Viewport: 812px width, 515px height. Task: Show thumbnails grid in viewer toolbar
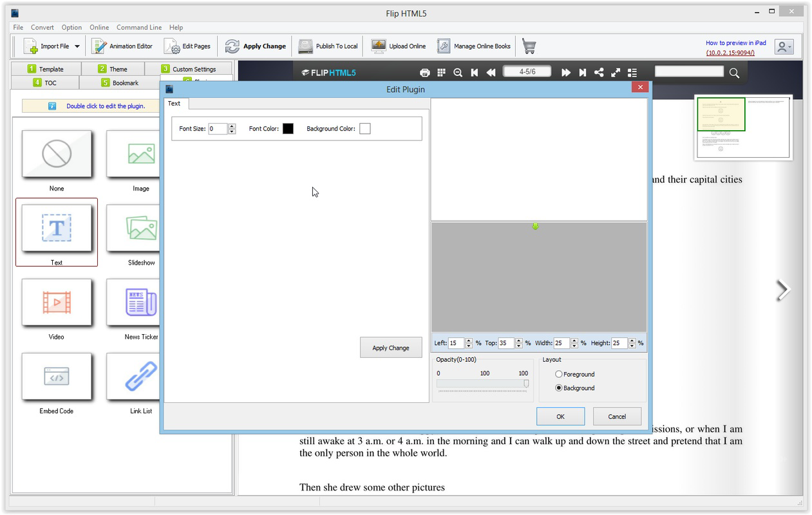(441, 73)
